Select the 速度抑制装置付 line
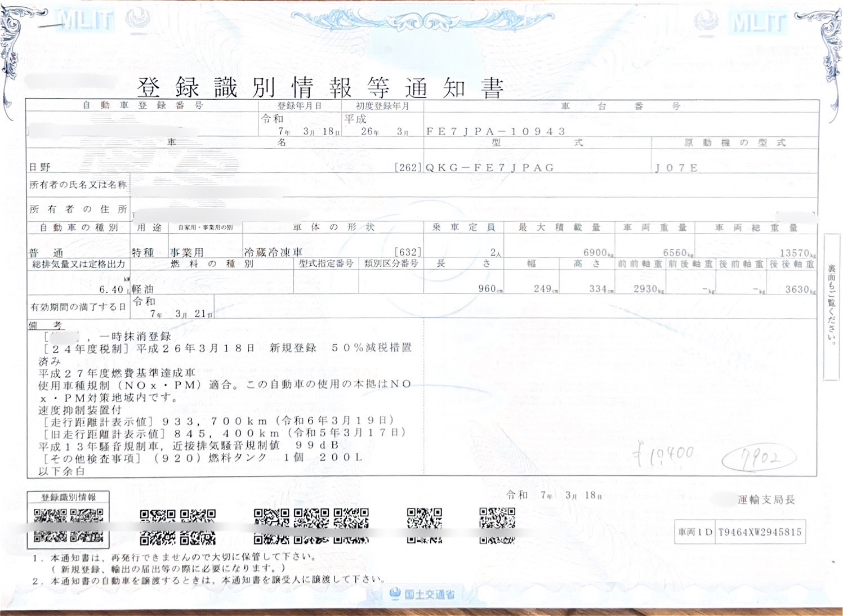The image size is (843, 616). (79, 410)
